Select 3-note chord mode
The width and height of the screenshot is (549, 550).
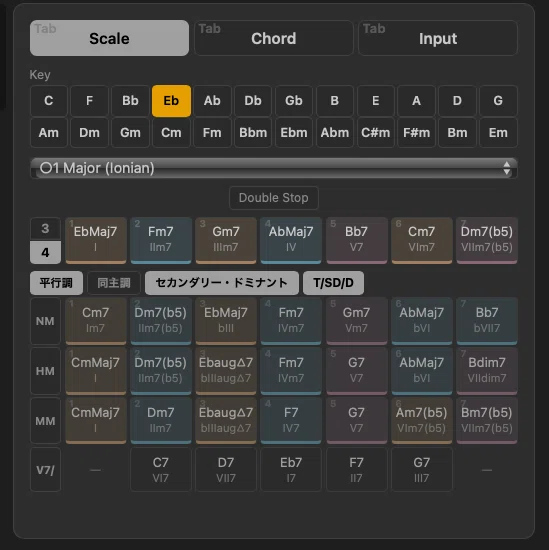[45, 229]
